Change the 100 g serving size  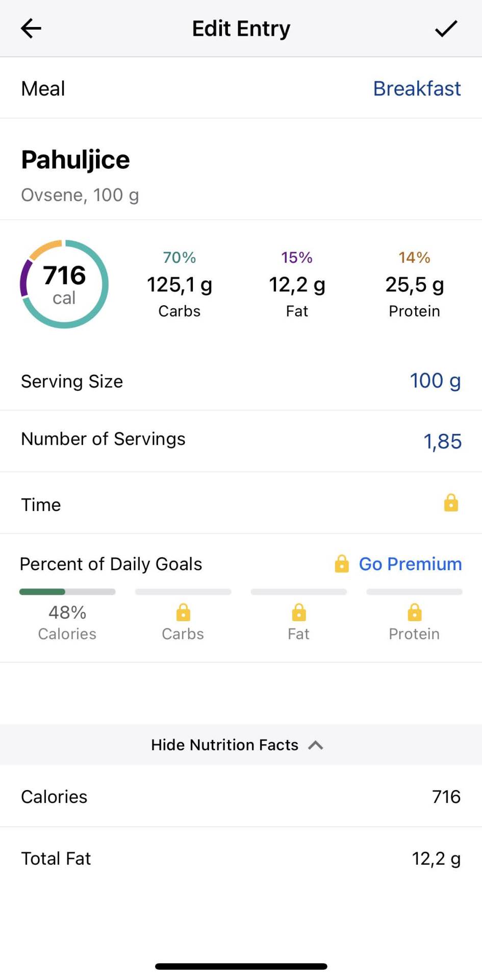(x=435, y=381)
